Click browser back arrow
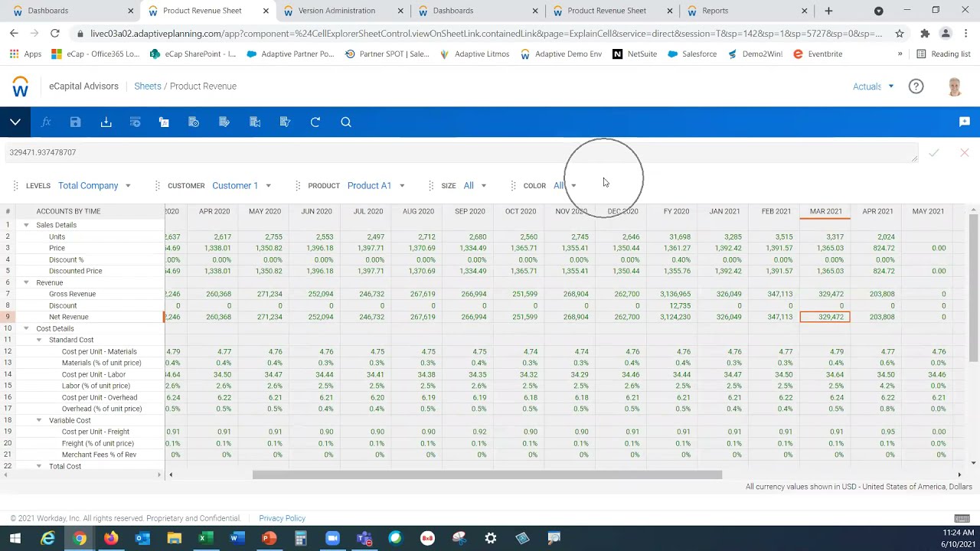Screen dimensions: 980x551 tap(14, 33)
